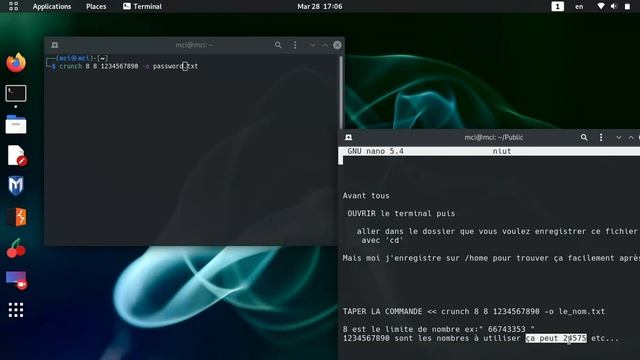Click the ~/Public terminal title bar text
The image size is (640, 360).
493,138
